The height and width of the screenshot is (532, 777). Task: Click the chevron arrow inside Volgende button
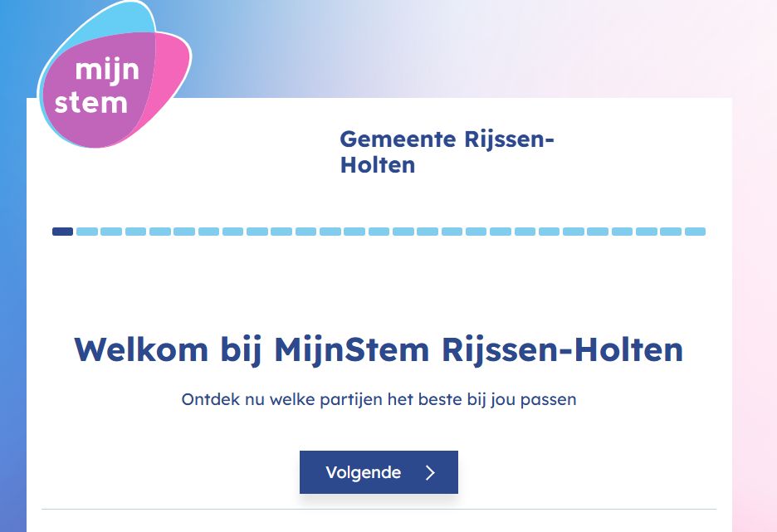431,472
